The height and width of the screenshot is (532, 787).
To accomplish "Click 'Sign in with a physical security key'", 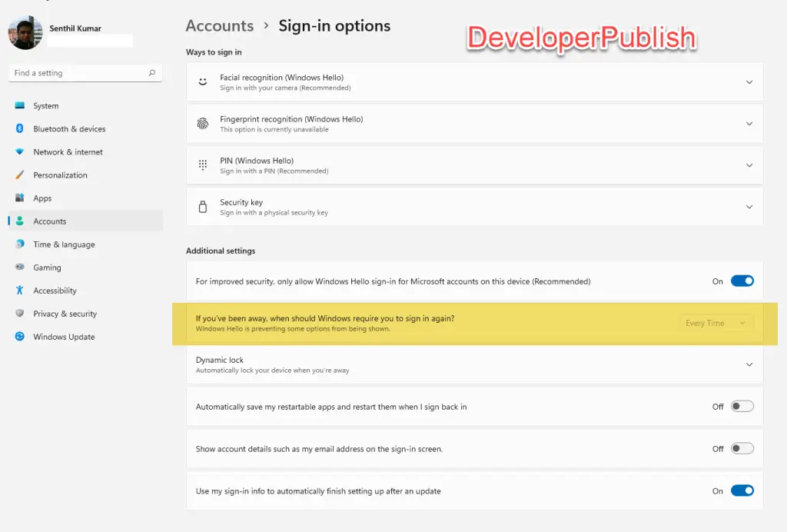I will pos(274,213).
